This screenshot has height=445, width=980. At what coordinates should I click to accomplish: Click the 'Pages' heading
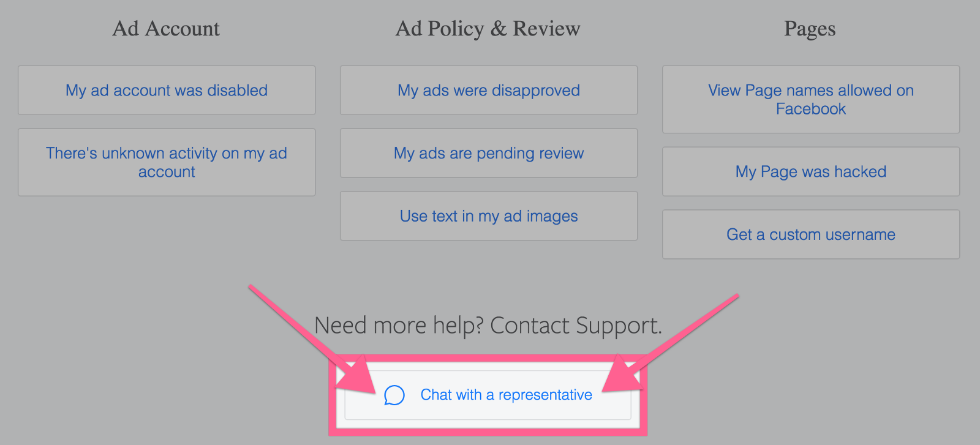pyautogui.click(x=810, y=29)
